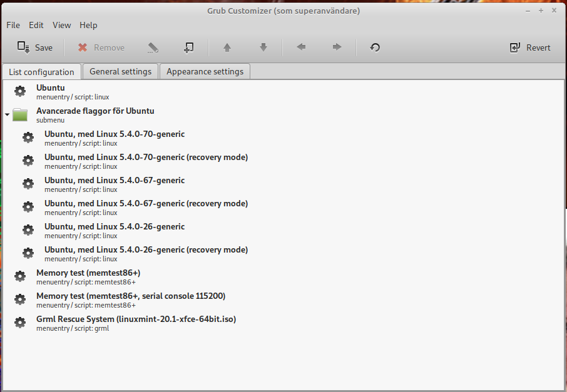Viewport: 567px width, 392px height.
Task: Select Ubuntu, med Linux 5.4.0-26-generic entry
Action: coord(283,231)
